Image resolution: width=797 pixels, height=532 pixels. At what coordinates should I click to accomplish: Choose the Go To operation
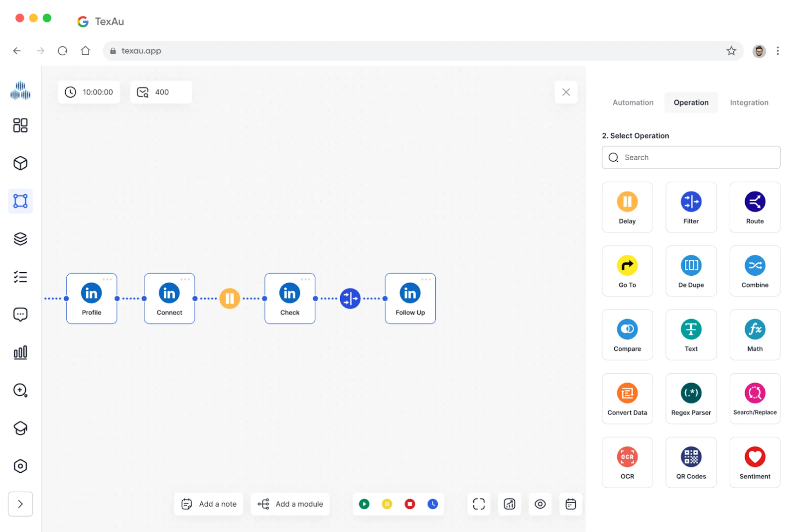tap(627, 271)
